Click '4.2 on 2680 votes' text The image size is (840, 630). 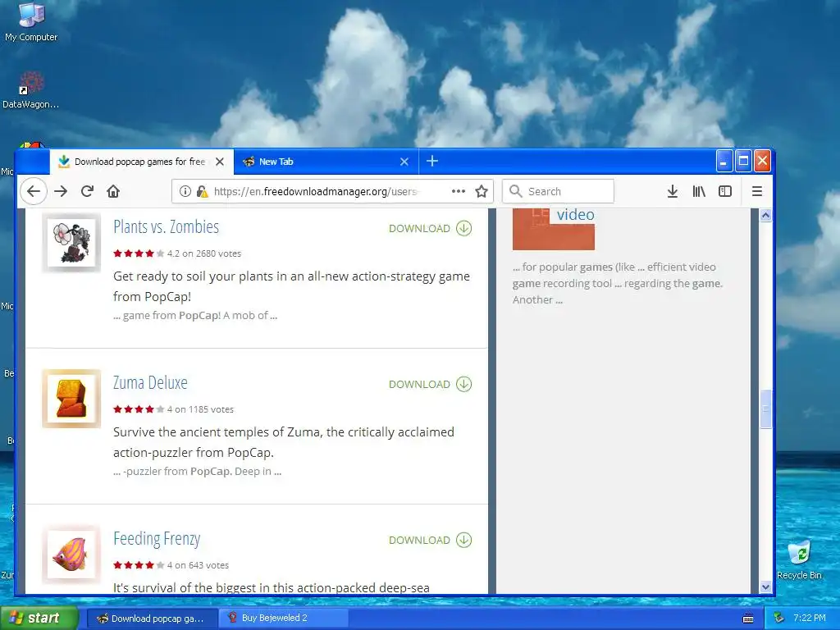(204, 253)
